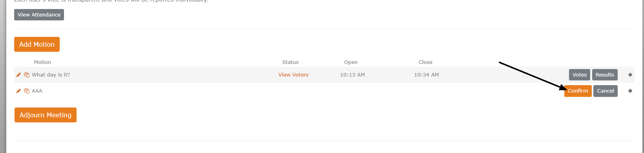This screenshot has height=153, width=644.
Task: Click the 10:13 AM open time
Action: click(x=352, y=75)
